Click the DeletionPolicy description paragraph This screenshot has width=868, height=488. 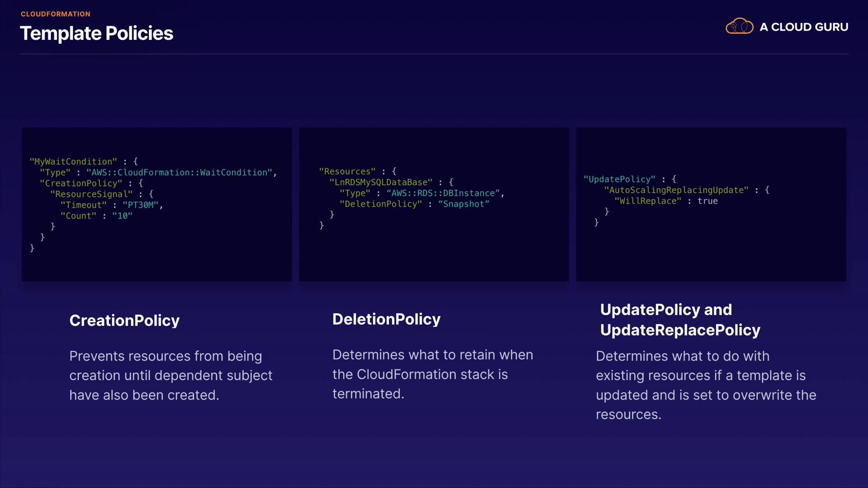pos(432,374)
